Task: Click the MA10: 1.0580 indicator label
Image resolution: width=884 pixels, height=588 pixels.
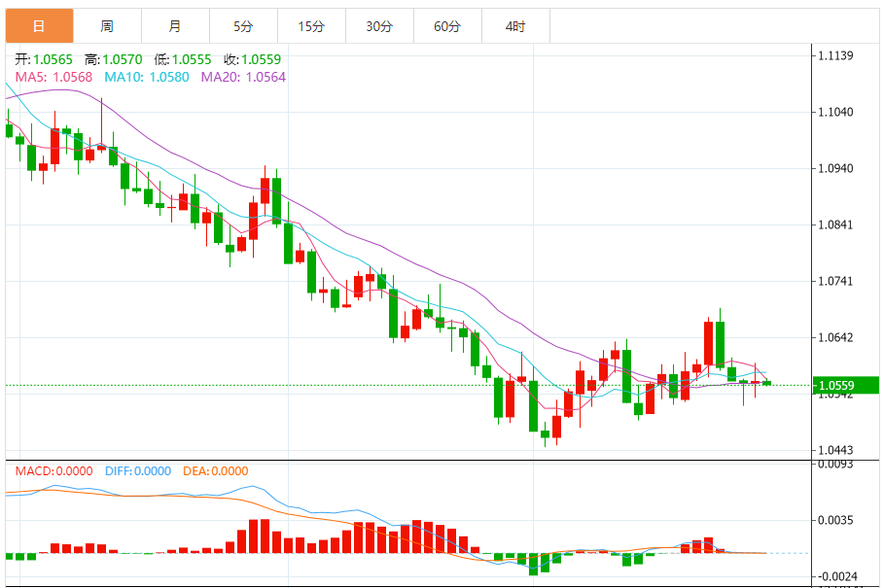Action: click(x=147, y=77)
